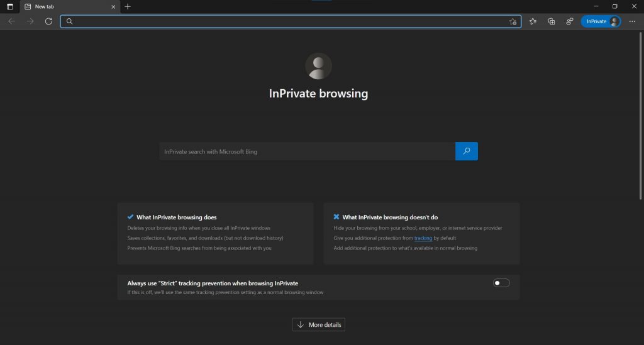Follow the tracking hyperlink
644x345 pixels.
(423, 238)
